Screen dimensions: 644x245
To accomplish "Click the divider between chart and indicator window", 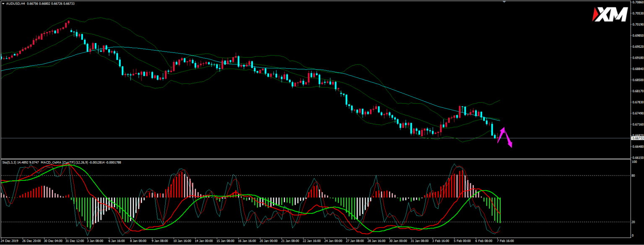I will click(314, 159).
